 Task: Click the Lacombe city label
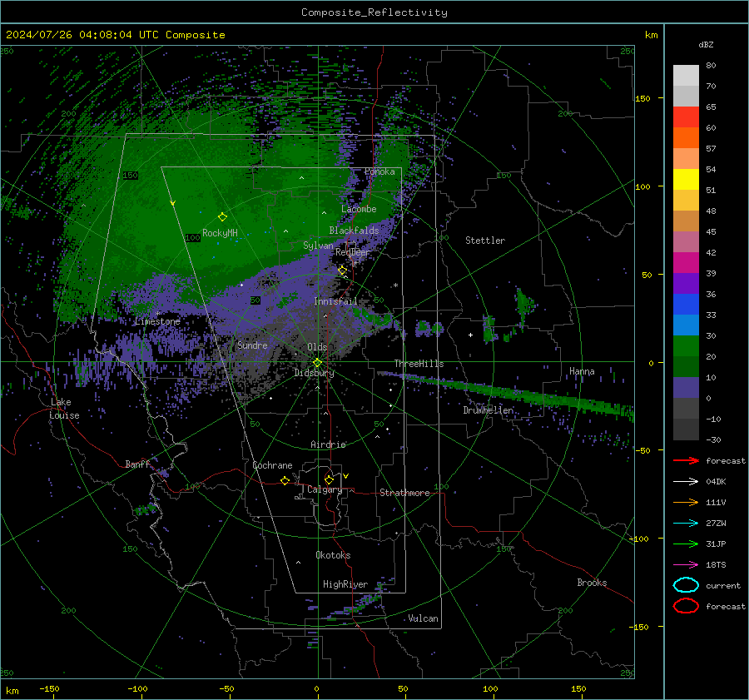pyautogui.click(x=359, y=209)
